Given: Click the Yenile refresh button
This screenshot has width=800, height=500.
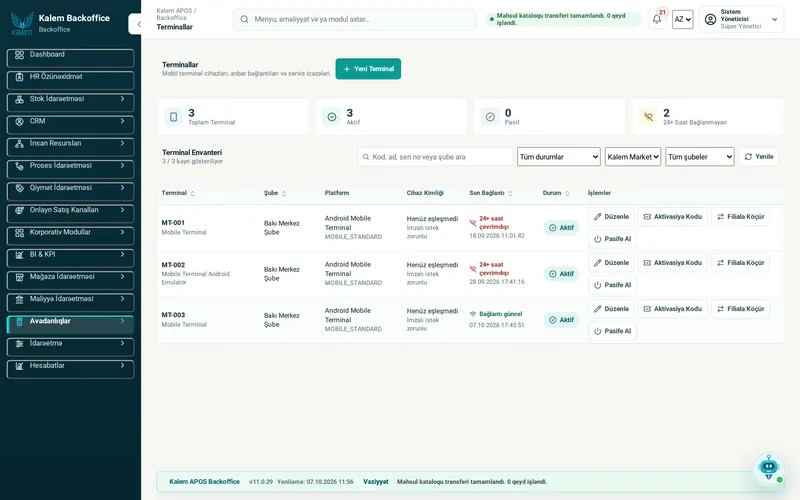Looking at the screenshot, I should tap(759, 157).
